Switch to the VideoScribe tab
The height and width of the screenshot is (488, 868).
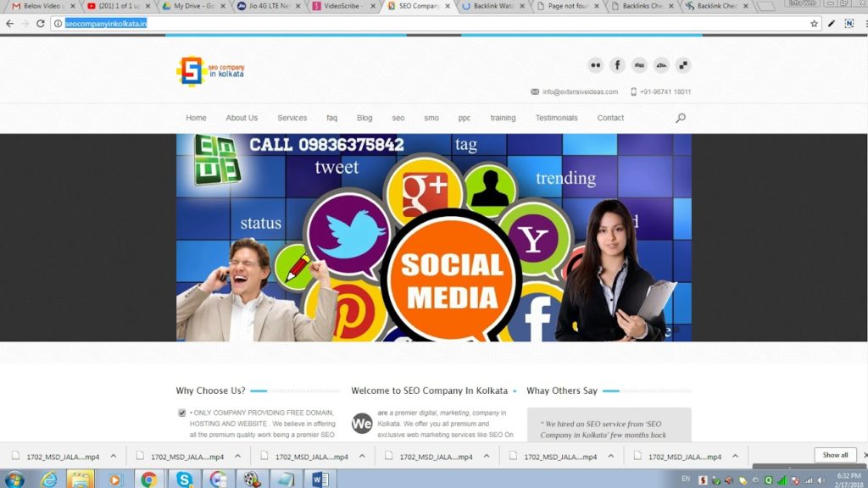[x=342, y=6]
